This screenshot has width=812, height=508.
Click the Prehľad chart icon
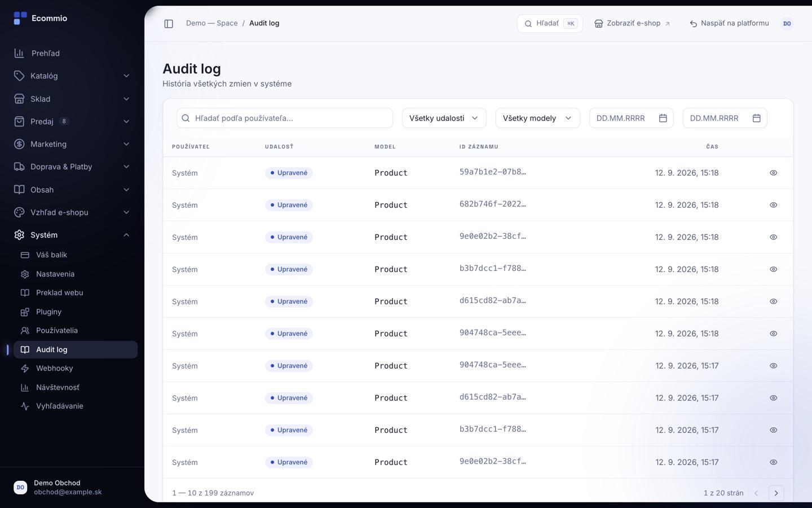pyautogui.click(x=19, y=53)
